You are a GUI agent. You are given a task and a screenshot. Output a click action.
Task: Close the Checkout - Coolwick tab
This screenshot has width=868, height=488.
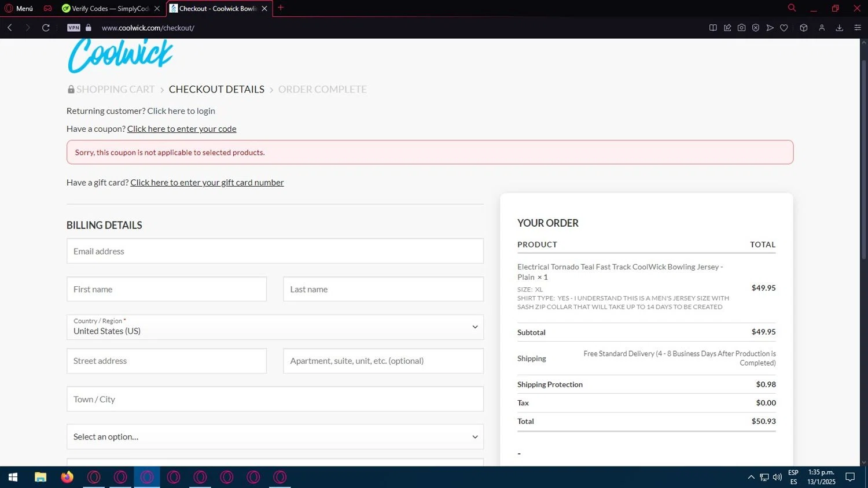pyautogui.click(x=264, y=9)
